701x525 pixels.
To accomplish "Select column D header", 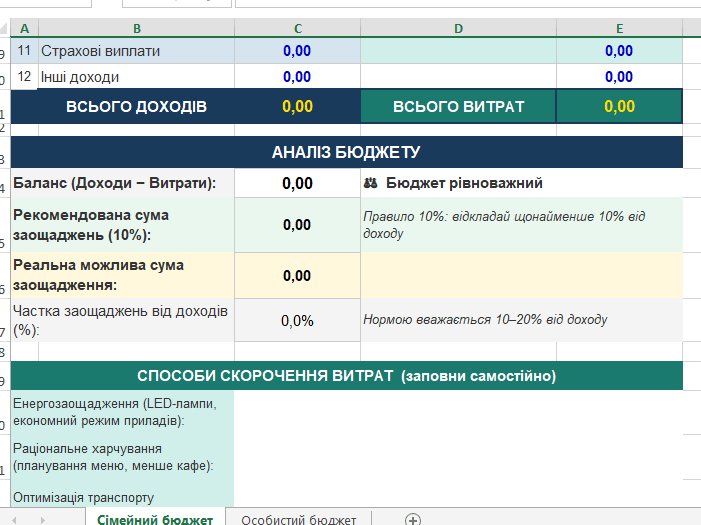I will click(x=459, y=29).
